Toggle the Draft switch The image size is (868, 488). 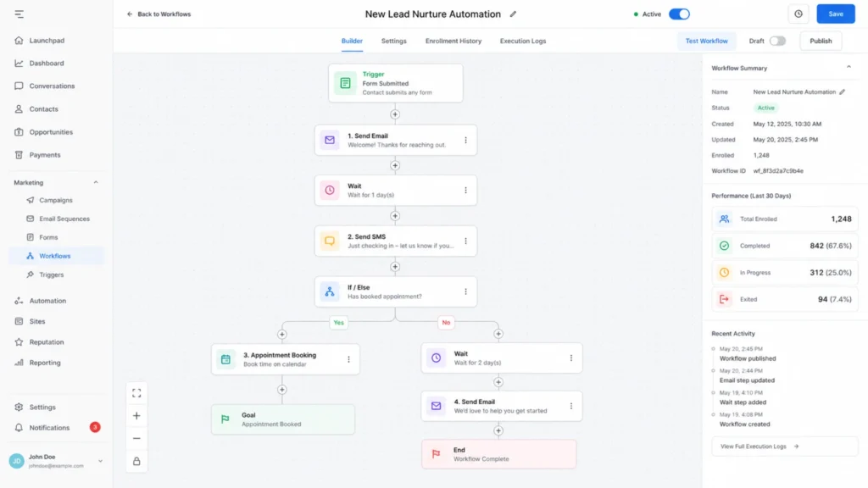(777, 41)
